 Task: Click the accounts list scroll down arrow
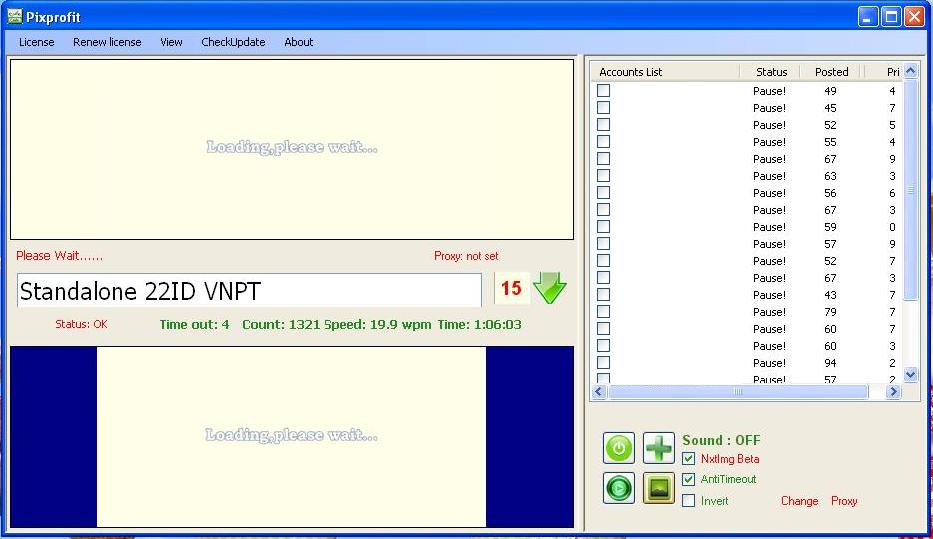[x=910, y=374]
